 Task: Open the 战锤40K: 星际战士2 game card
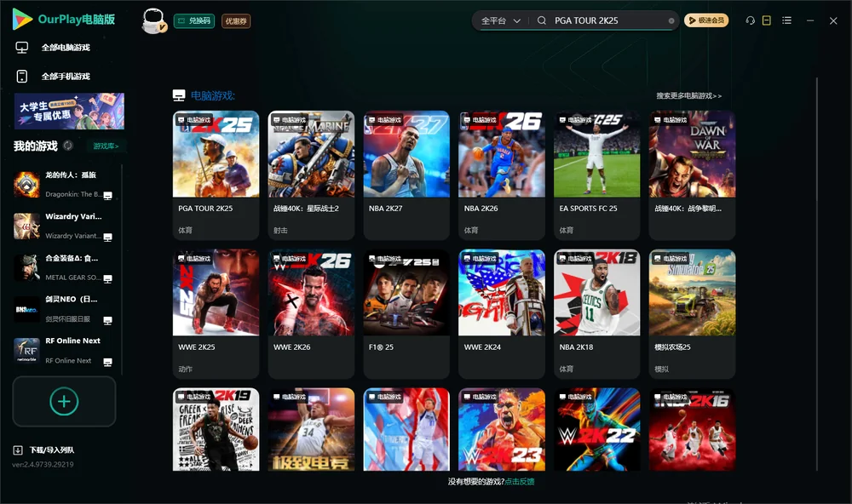click(311, 175)
